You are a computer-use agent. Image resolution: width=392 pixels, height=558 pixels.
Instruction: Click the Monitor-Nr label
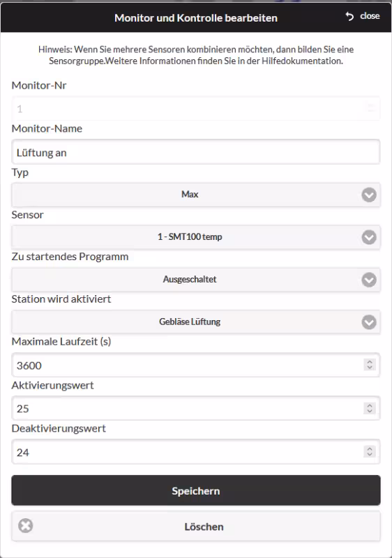coord(39,85)
